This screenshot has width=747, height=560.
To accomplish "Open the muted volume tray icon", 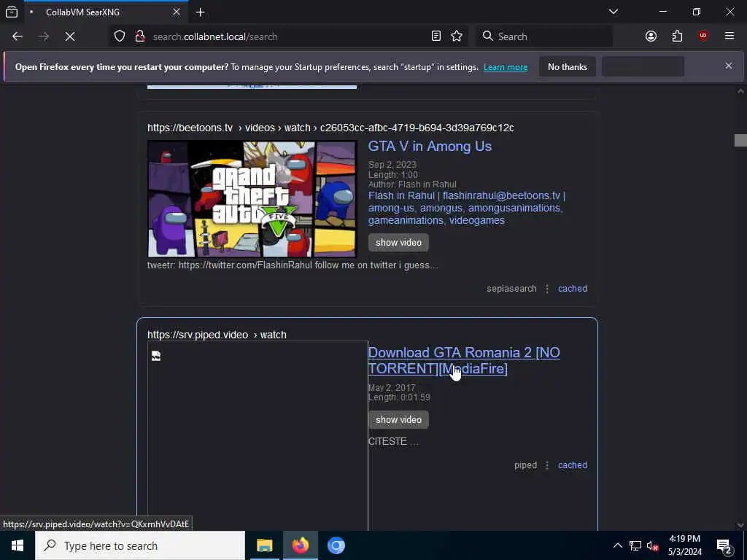I will click(x=652, y=545).
